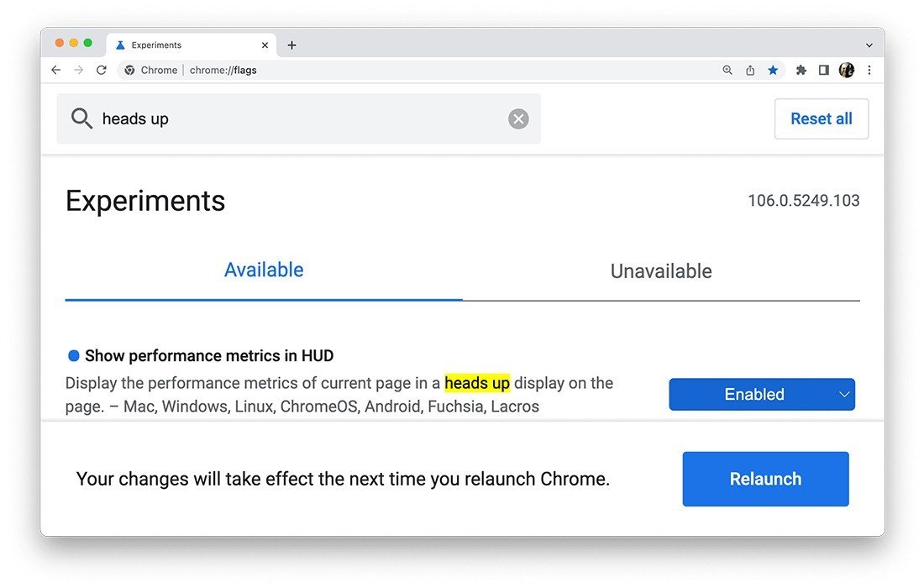This screenshot has width=924, height=588.
Task: Open the zoom magnifier icon in address bar
Action: pyautogui.click(x=727, y=70)
